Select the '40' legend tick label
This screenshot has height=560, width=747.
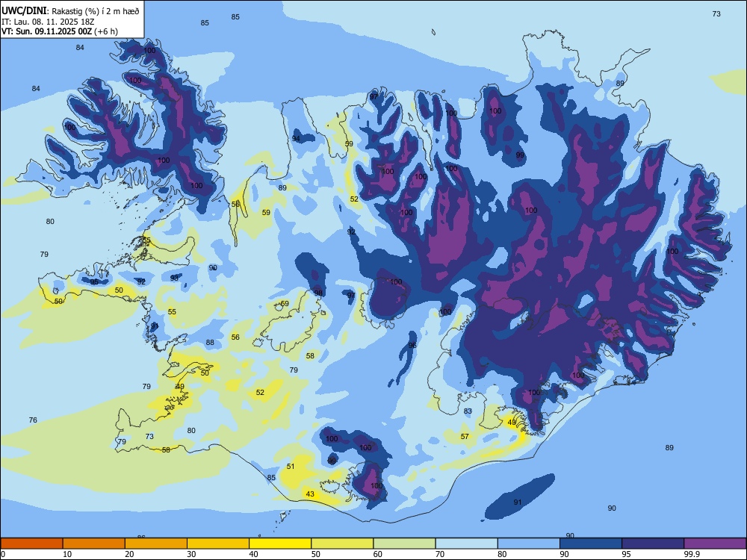(x=253, y=554)
